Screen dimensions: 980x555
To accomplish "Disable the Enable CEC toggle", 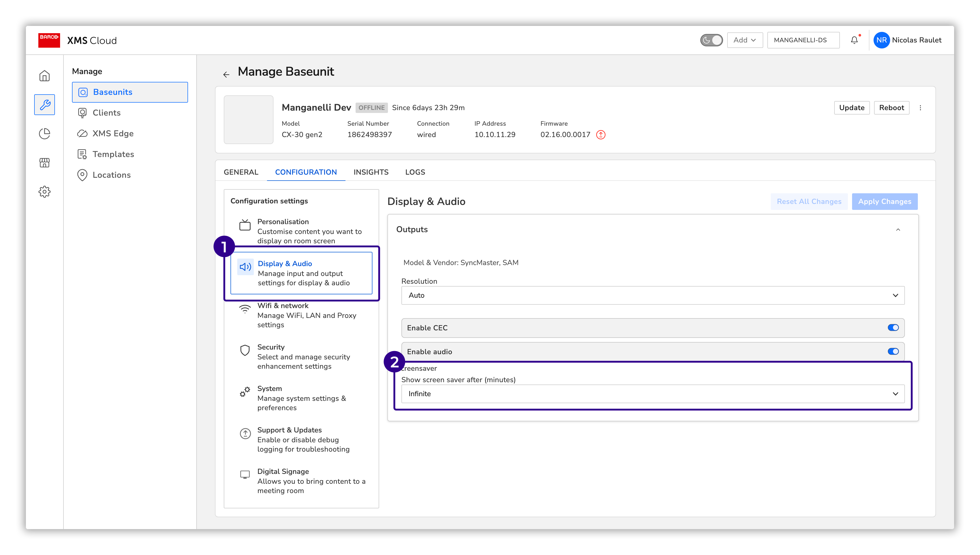I will tap(893, 328).
